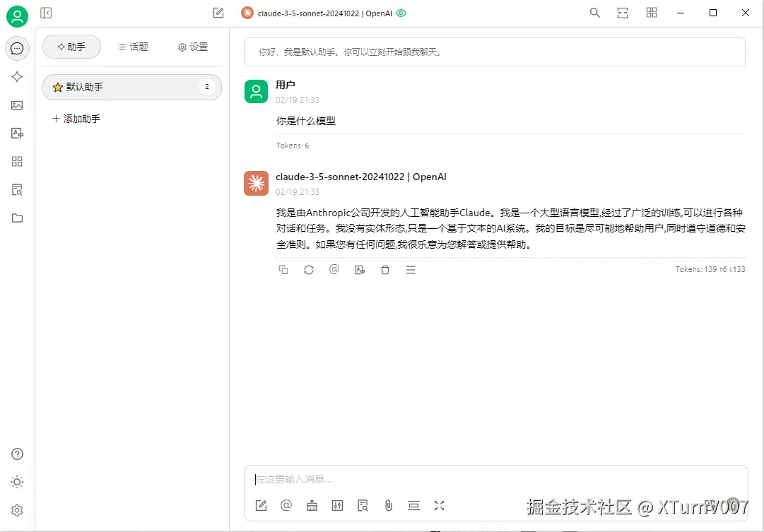Collapse the sidebar panel
Image resolution: width=764 pixels, height=532 pixels.
[46, 12]
